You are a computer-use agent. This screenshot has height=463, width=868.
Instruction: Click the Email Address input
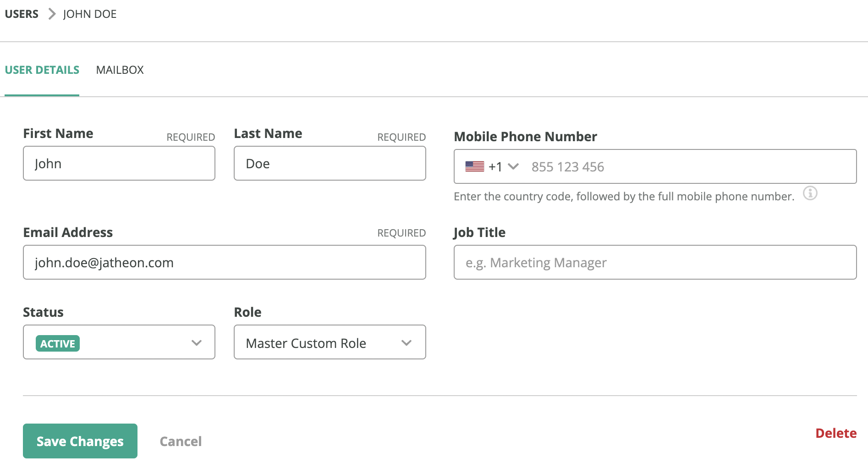(225, 262)
